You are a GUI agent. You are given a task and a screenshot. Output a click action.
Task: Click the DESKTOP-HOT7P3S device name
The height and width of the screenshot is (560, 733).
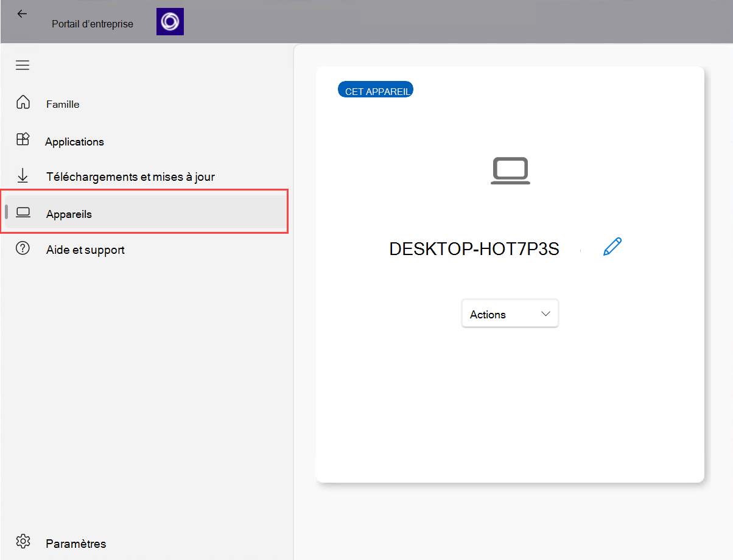pyautogui.click(x=474, y=249)
